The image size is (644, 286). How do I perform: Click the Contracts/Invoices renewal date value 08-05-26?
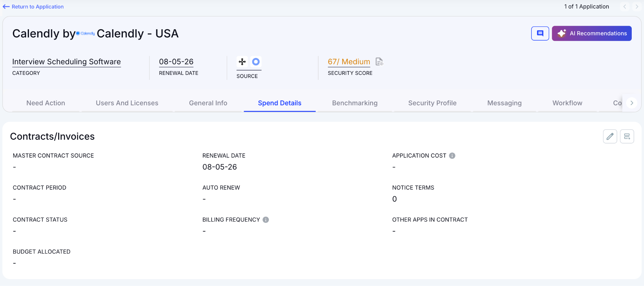tap(219, 167)
